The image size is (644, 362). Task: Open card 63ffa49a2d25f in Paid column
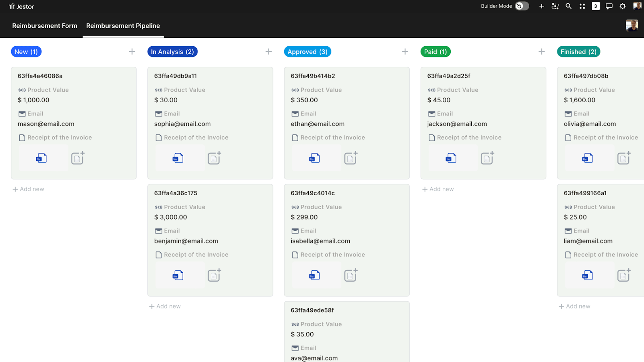pyautogui.click(x=448, y=76)
